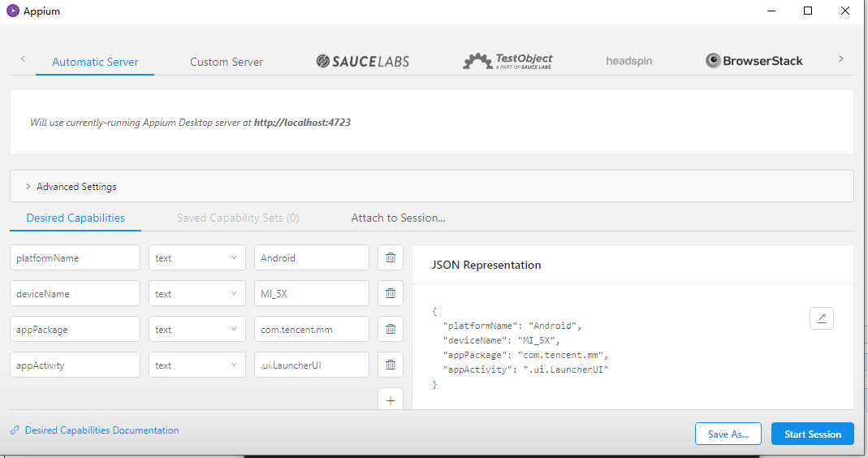The width and height of the screenshot is (868, 458).
Task: Switch to the Custom Server tab
Action: pos(227,62)
